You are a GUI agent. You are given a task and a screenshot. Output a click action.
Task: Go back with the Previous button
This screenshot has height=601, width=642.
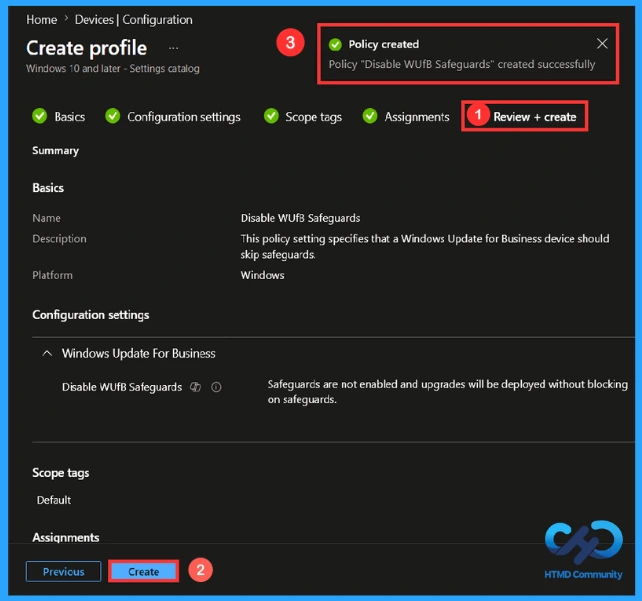pos(63,571)
